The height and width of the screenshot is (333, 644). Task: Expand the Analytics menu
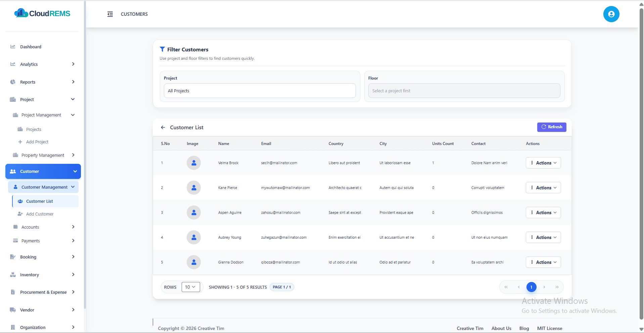point(43,64)
